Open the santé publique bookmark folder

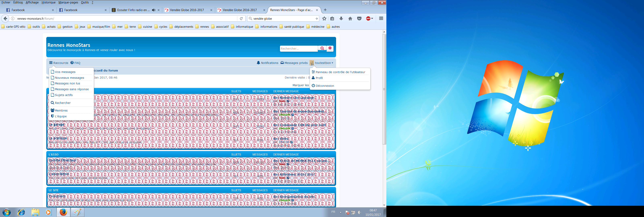pyautogui.click(x=292, y=27)
